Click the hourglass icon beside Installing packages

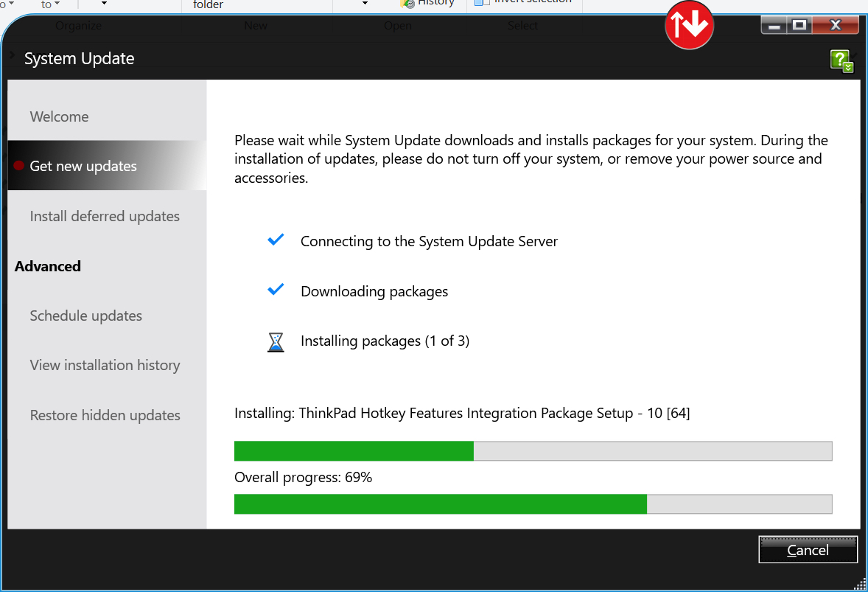(x=276, y=341)
